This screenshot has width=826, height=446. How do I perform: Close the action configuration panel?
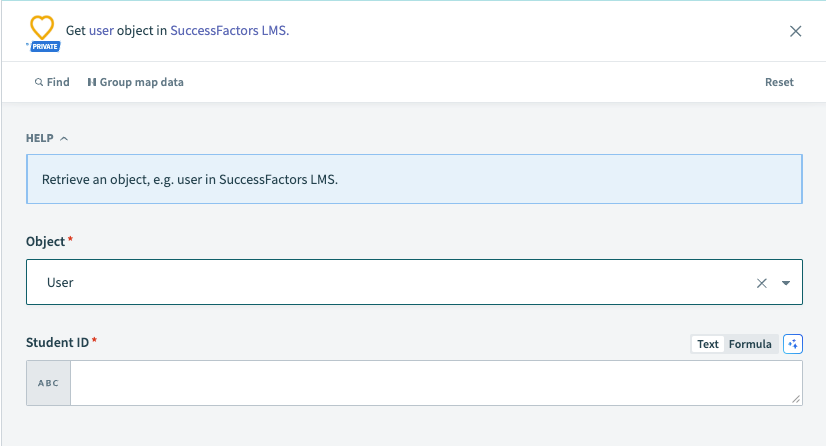click(x=795, y=31)
